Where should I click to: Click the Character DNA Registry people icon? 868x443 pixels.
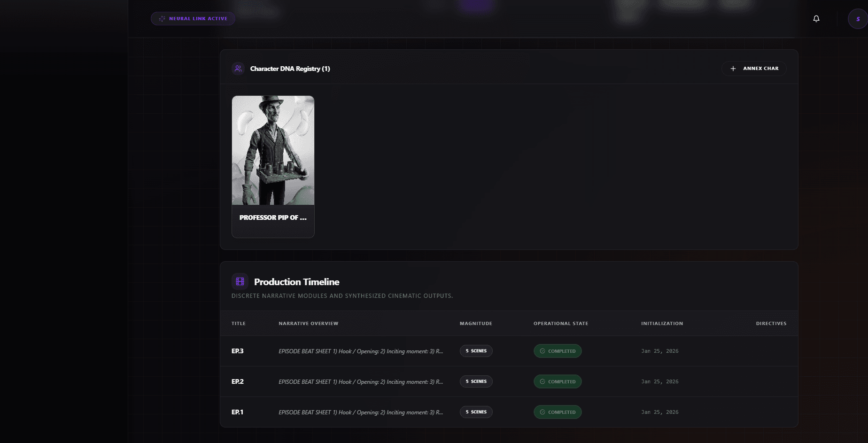click(x=238, y=69)
